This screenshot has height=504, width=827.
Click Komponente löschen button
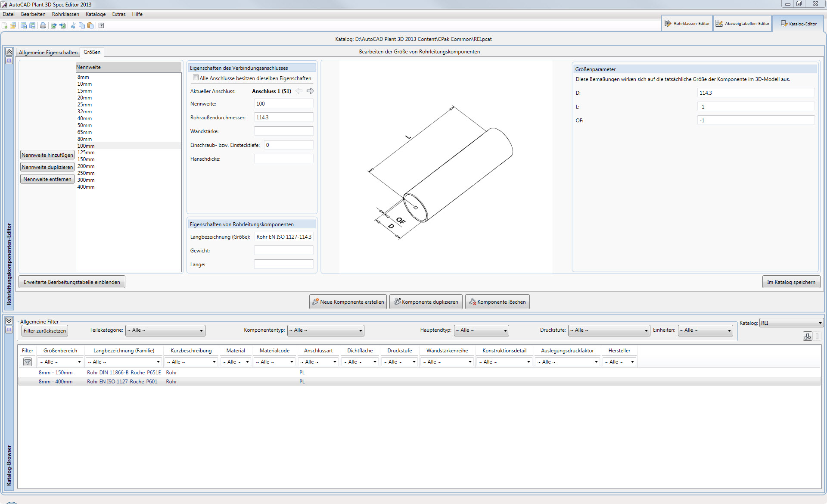(x=497, y=302)
